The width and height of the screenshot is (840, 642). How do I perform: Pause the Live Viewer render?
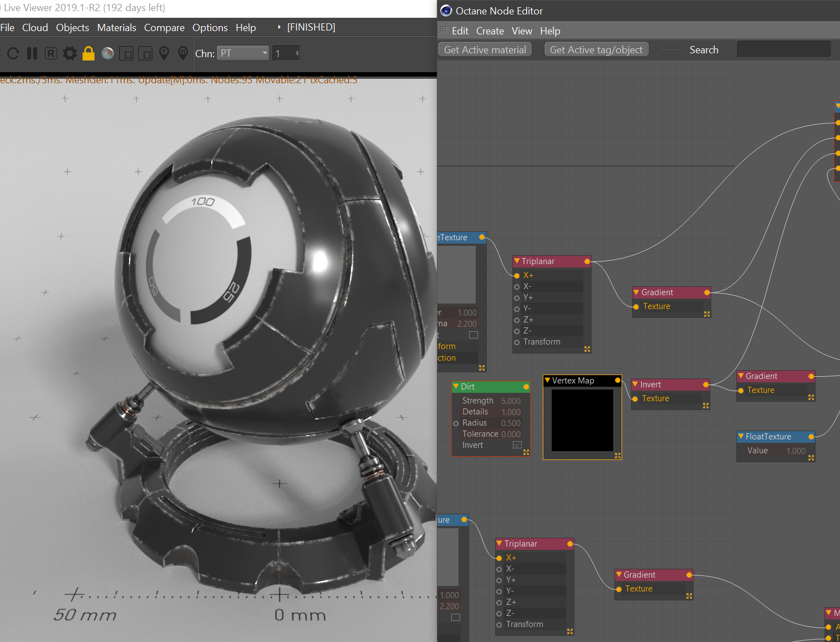(32, 53)
